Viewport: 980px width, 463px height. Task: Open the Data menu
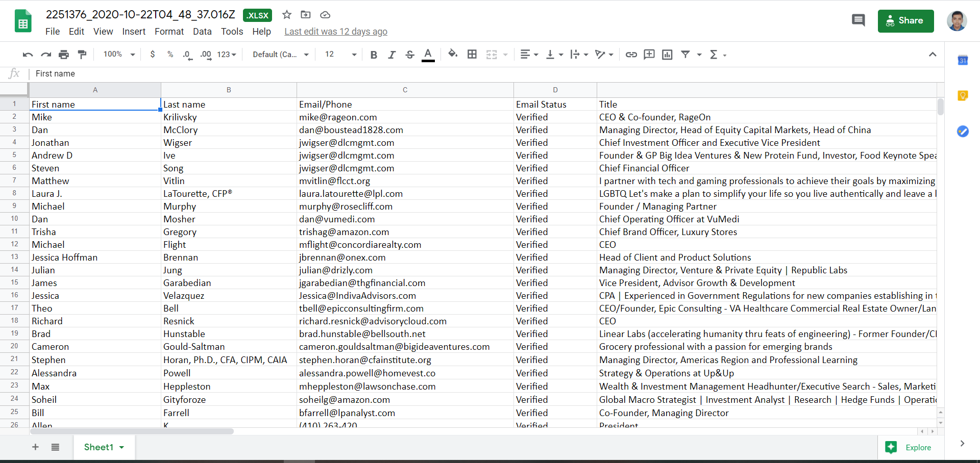tap(202, 32)
